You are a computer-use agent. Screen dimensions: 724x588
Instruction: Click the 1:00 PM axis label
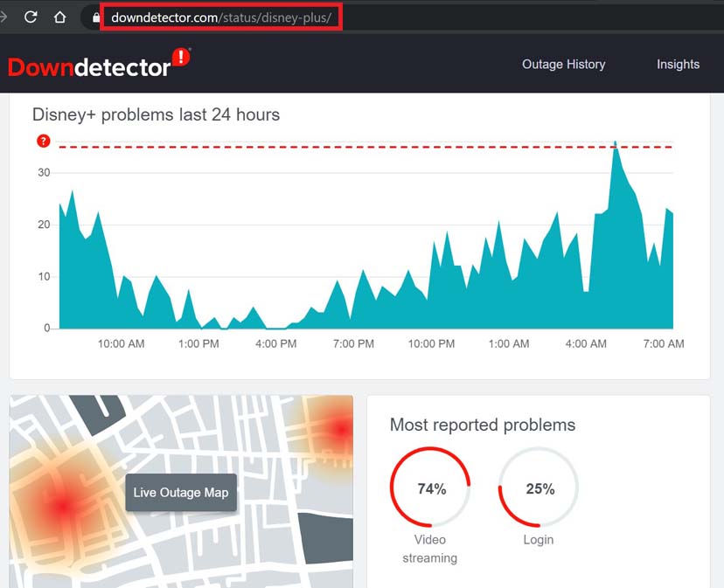tap(198, 344)
